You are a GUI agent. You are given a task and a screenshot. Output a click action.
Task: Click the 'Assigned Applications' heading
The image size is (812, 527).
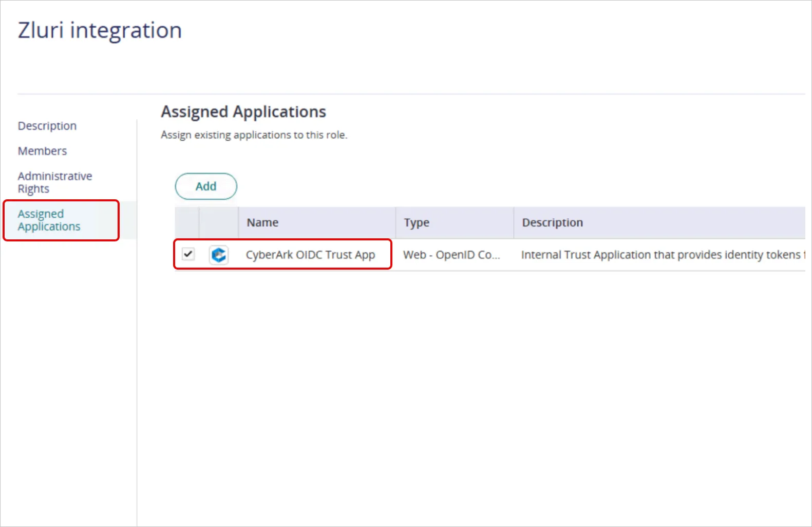point(243,112)
